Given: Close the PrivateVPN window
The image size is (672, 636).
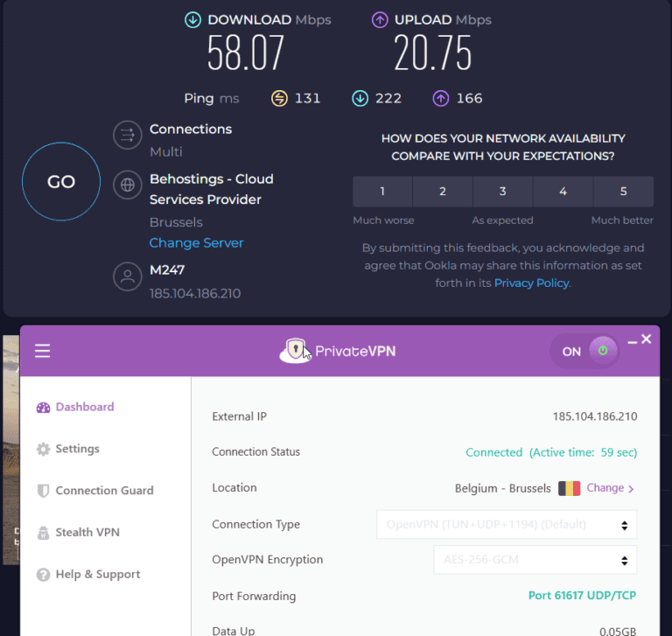Looking at the screenshot, I should (x=647, y=339).
